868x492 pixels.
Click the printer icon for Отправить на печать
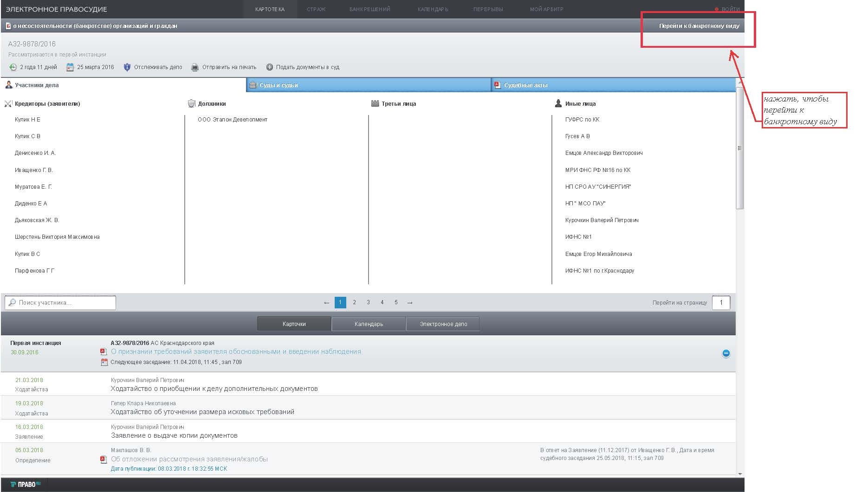(195, 67)
